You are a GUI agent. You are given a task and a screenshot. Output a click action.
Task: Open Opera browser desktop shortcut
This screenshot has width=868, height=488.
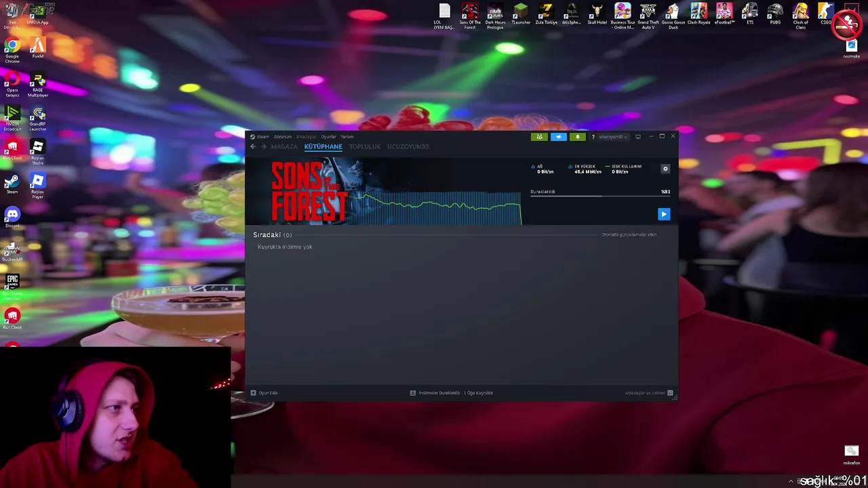click(x=12, y=85)
